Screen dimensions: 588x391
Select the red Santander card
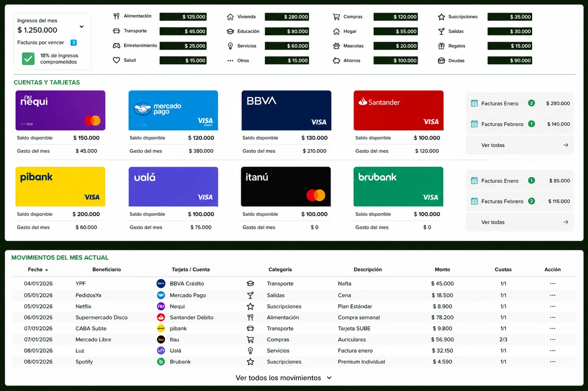pyautogui.click(x=399, y=110)
